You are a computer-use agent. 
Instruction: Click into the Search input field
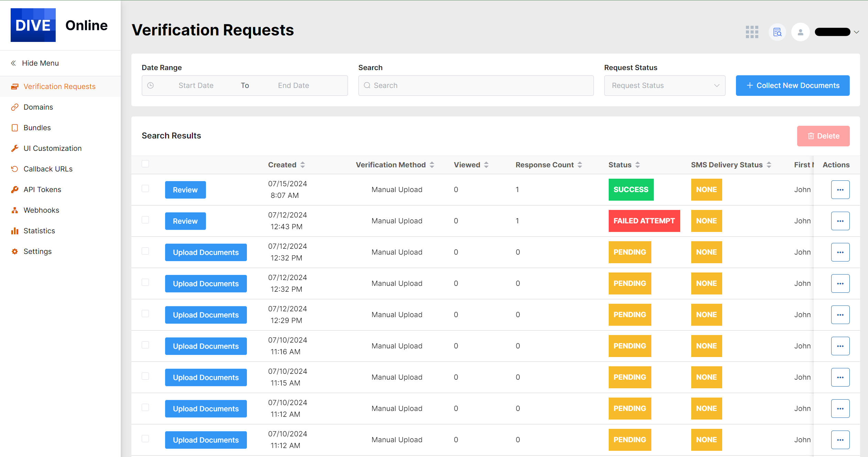pyautogui.click(x=476, y=86)
